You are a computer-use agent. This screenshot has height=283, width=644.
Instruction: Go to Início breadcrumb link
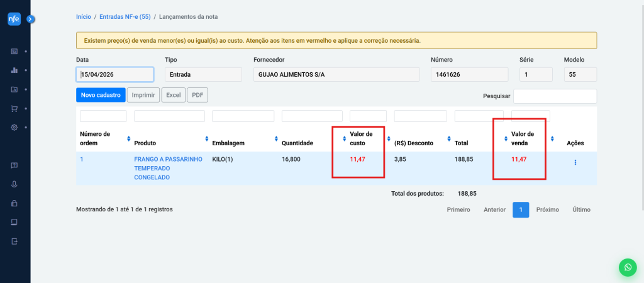(83, 16)
